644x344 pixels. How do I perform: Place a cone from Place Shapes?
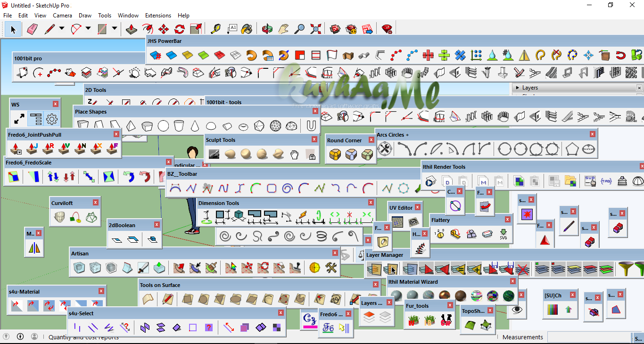pos(195,126)
